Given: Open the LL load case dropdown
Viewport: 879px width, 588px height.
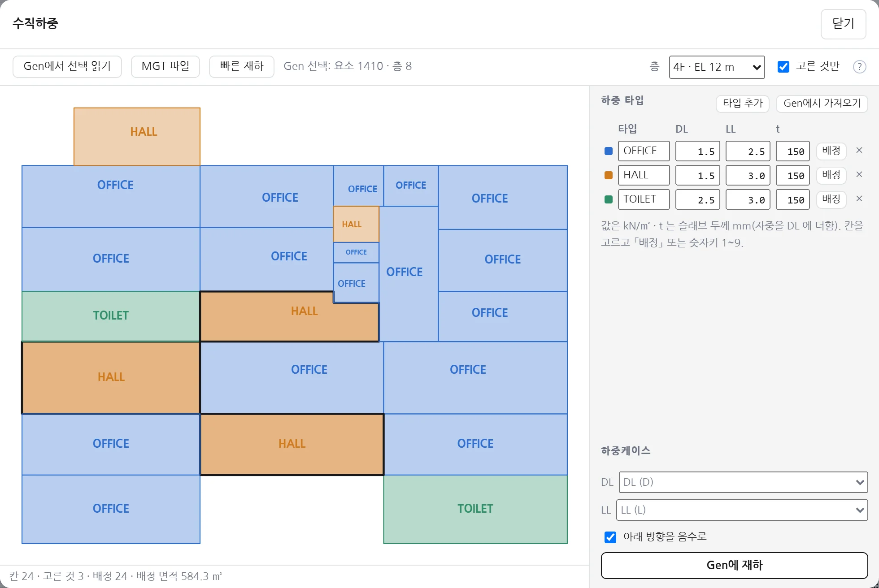Looking at the screenshot, I should point(742,510).
